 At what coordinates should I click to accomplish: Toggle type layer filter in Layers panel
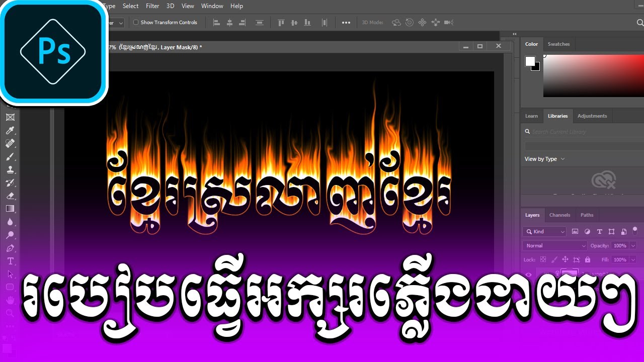click(x=599, y=231)
